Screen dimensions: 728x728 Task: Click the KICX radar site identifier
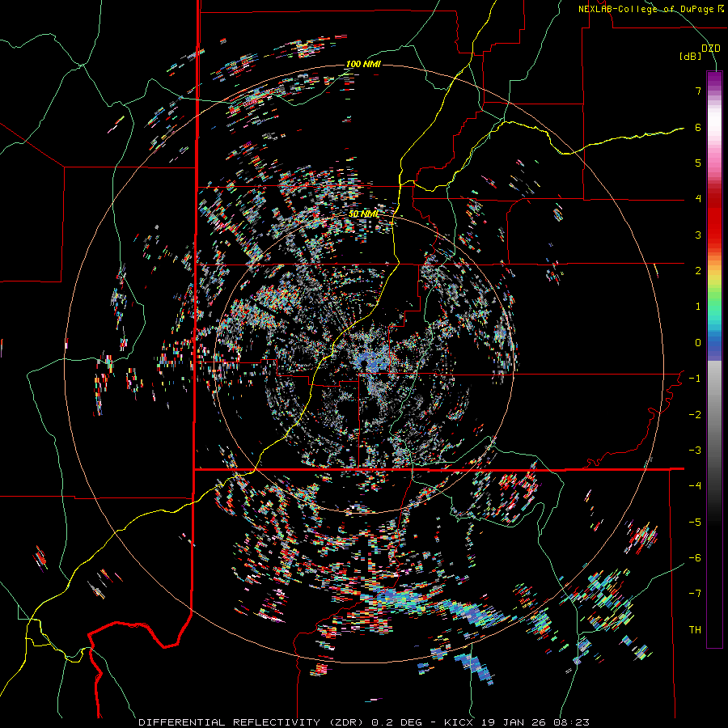(459, 722)
